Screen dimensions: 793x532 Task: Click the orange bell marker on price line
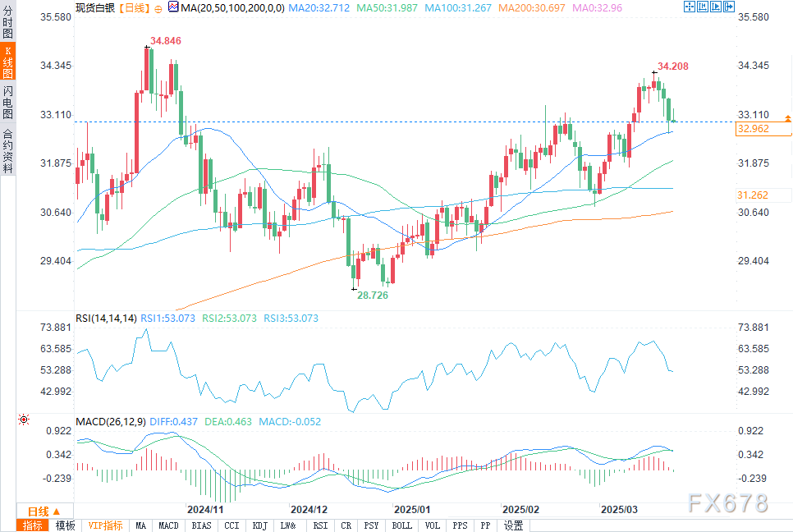coord(788,118)
